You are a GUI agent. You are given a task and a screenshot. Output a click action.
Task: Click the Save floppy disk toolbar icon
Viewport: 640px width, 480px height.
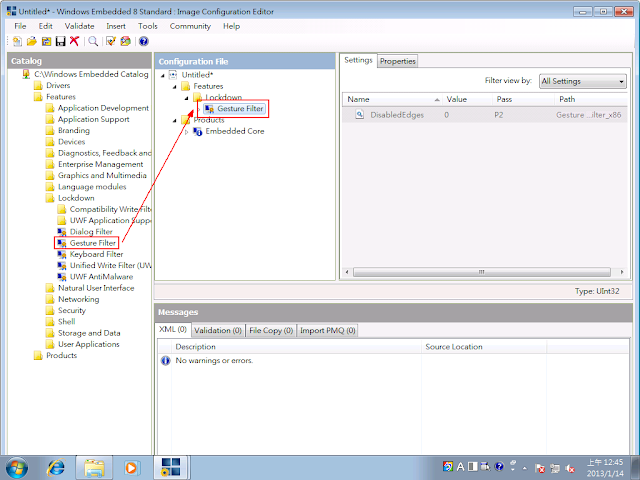[x=60, y=41]
